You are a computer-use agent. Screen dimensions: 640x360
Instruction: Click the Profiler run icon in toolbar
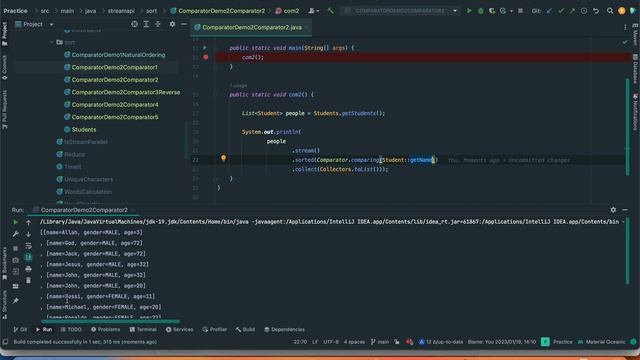[x=503, y=11]
